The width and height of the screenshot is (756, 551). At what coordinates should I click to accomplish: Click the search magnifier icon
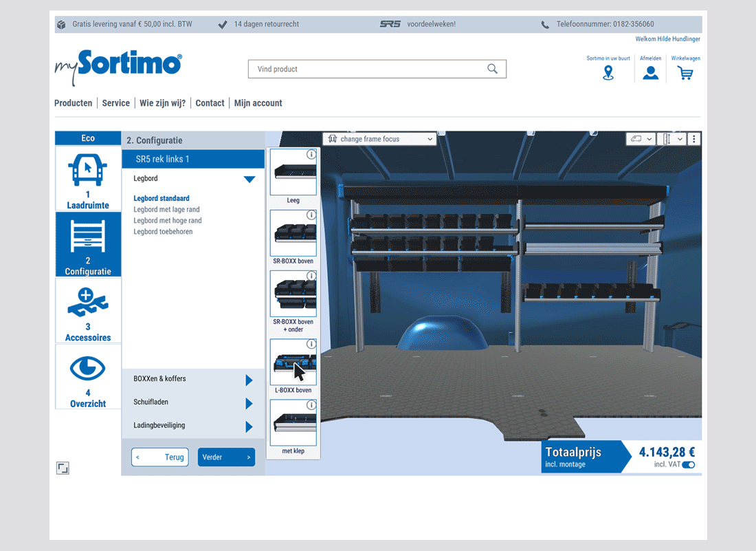point(492,69)
